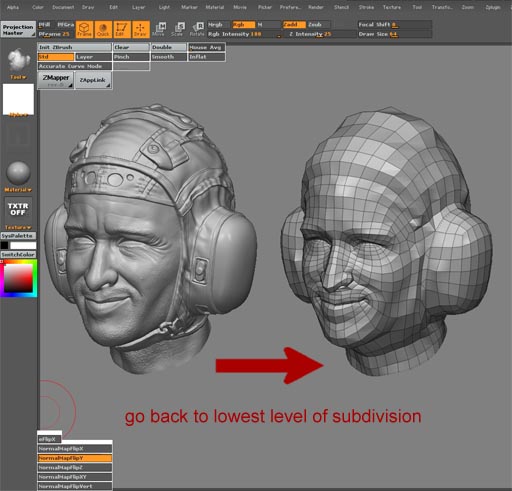Activate the Draw pointer icon
Viewport: 512px width, 491px height.
coord(140,29)
